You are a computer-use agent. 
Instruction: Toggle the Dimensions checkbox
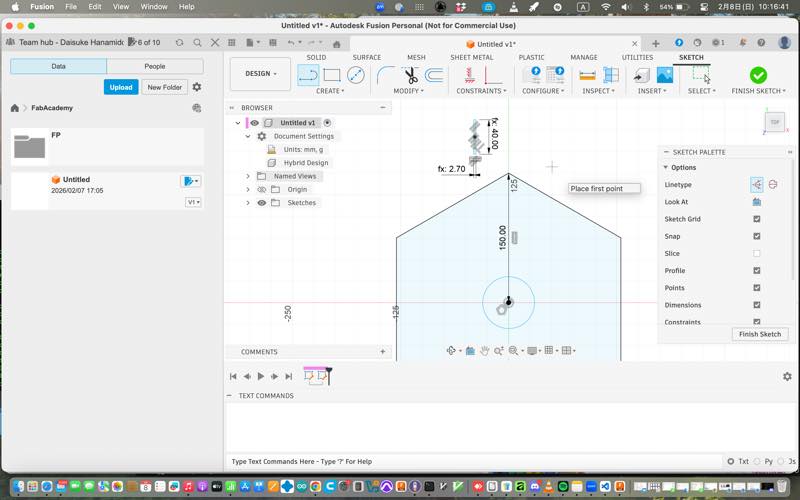(x=757, y=305)
